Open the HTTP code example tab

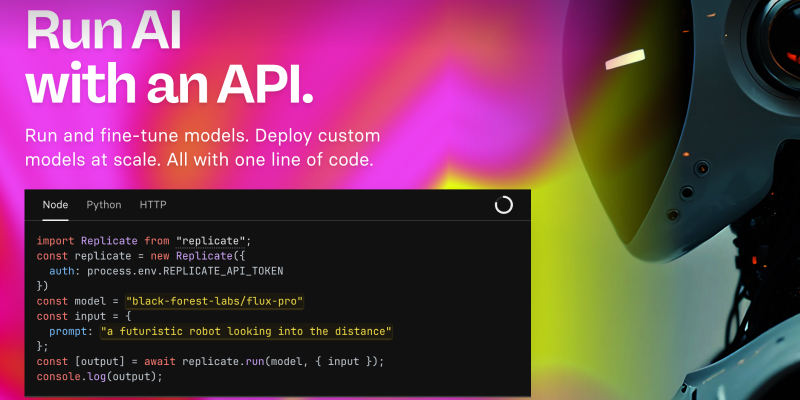[153, 205]
